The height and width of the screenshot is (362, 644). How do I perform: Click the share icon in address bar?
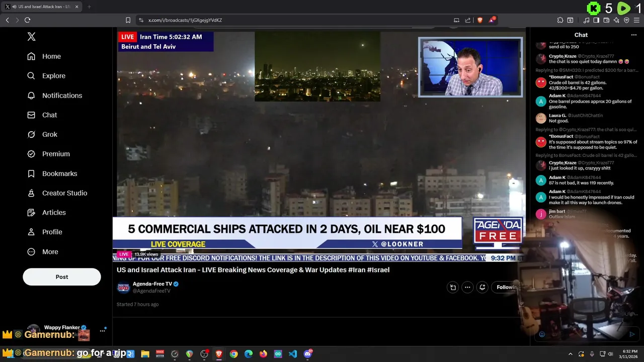tap(468, 20)
